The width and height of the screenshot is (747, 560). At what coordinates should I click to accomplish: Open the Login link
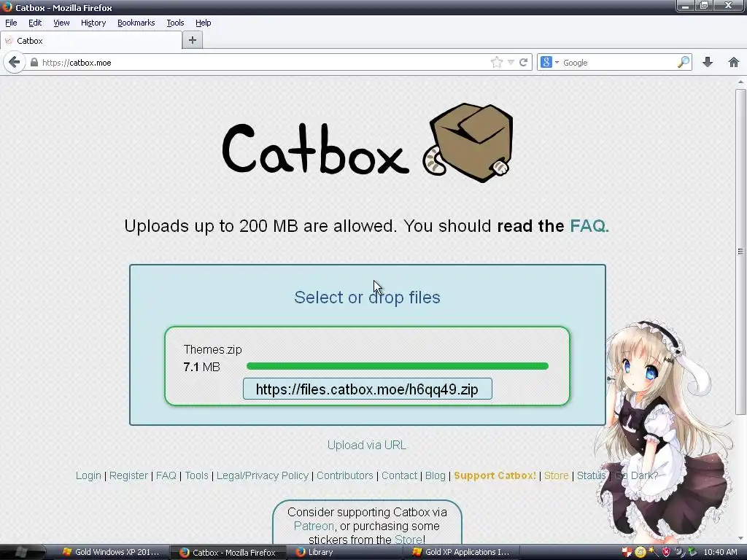coord(88,475)
